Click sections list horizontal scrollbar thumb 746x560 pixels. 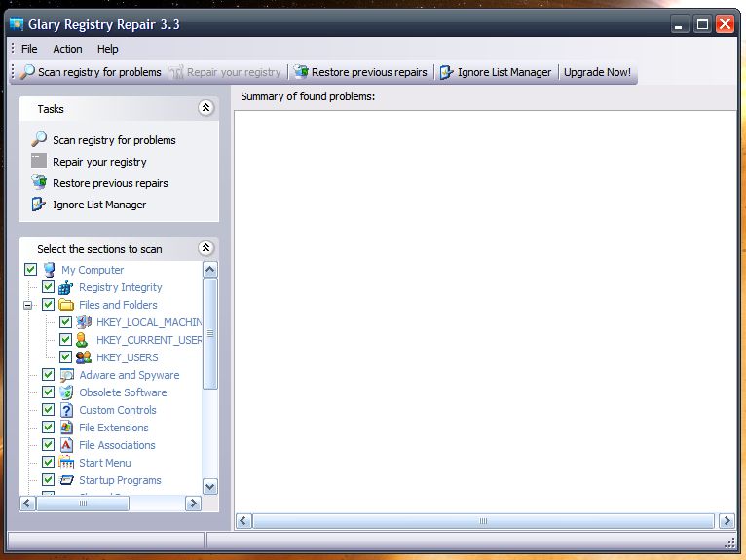coord(83,503)
